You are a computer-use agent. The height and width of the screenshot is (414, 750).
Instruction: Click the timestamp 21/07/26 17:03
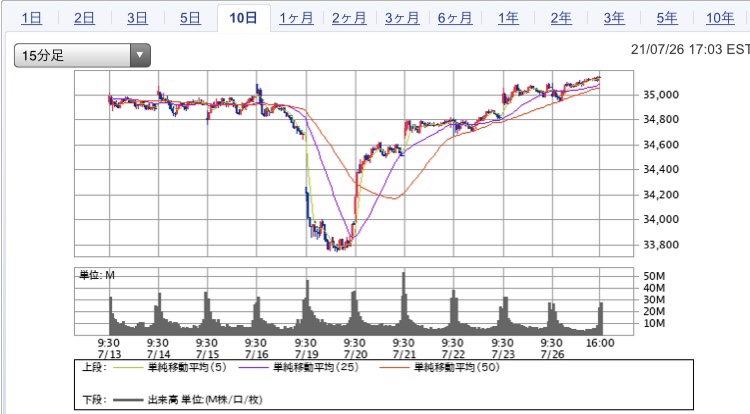[677, 49]
